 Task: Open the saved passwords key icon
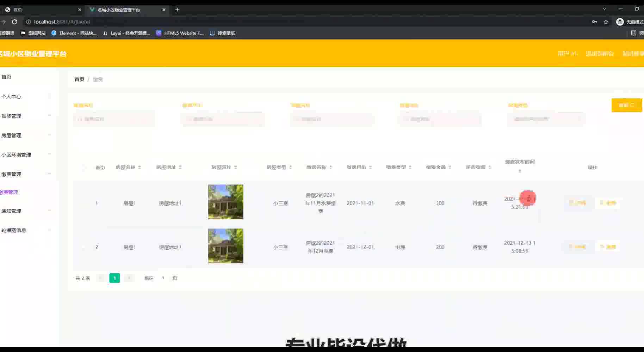[x=595, y=22]
